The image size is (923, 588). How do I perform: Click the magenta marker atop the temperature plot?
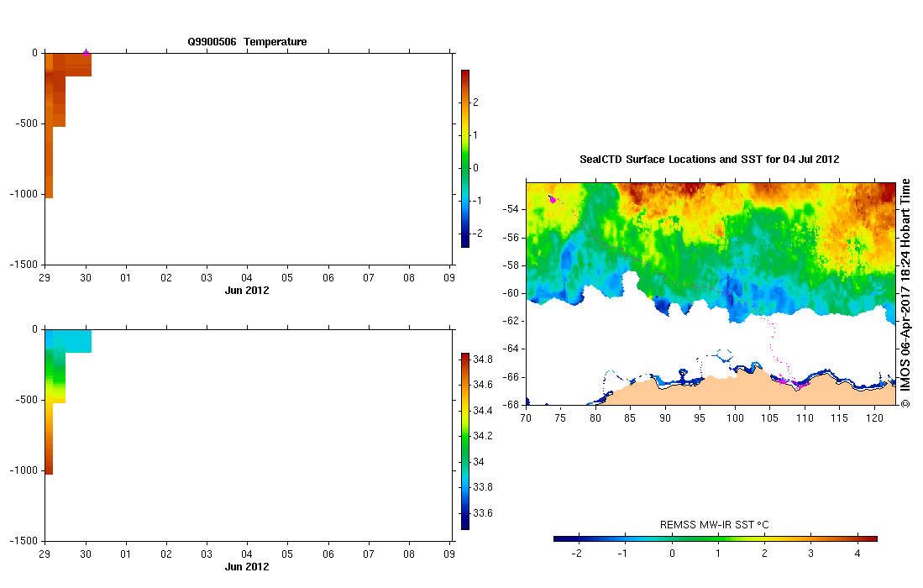[x=86, y=53]
